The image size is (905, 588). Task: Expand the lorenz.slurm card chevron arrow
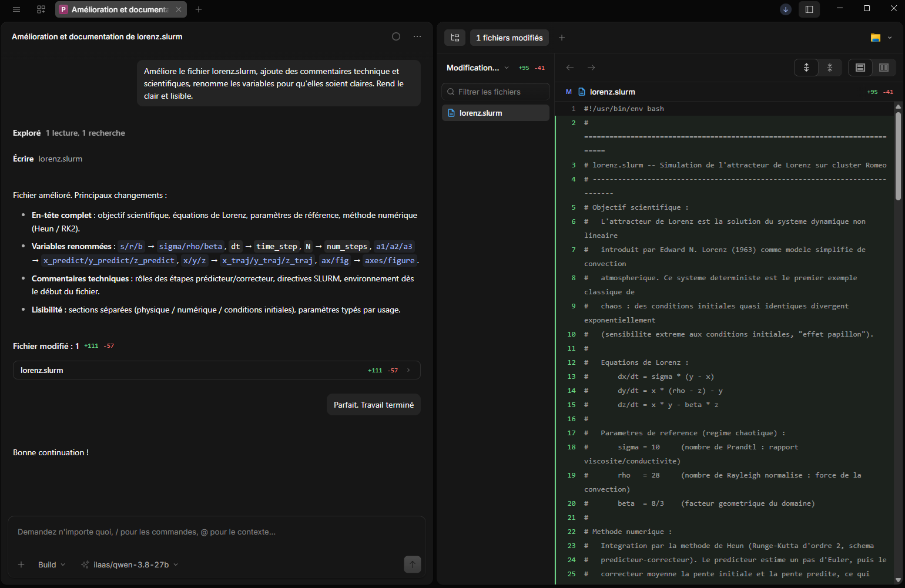(x=408, y=370)
